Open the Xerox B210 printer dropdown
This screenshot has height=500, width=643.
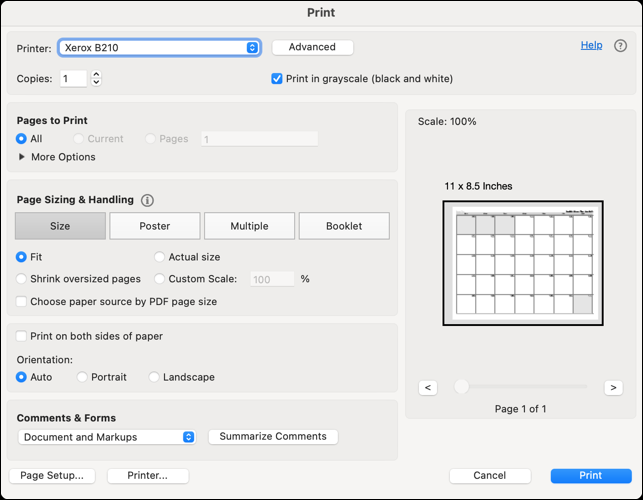[160, 48]
